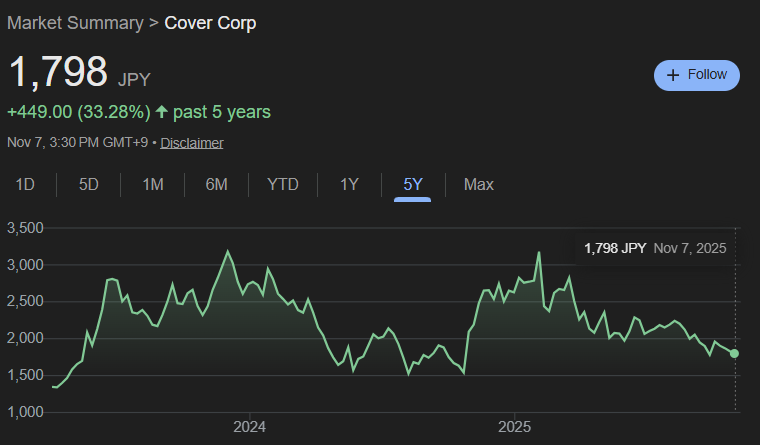760x445 pixels.
Task: Click the 'past 5 years' text
Action: (222, 112)
